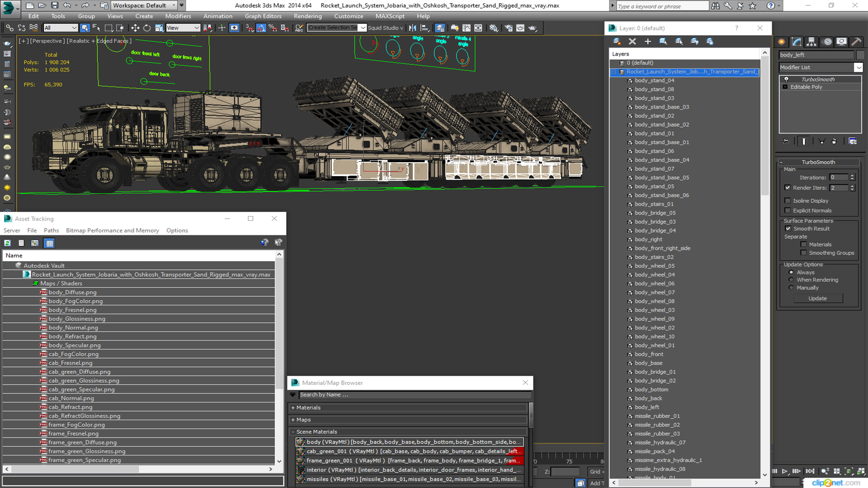Open the Create command panel tab
868x488 pixels.
click(x=782, y=42)
